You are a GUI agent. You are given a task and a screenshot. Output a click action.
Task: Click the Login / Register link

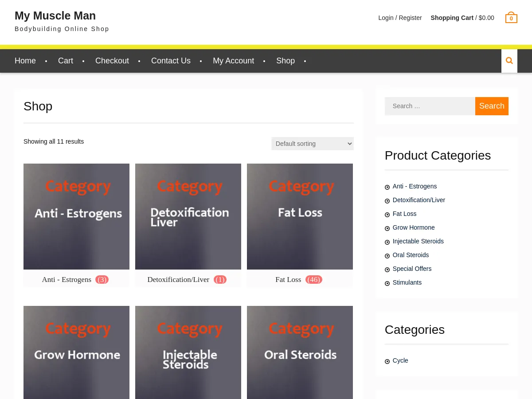coord(400,18)
